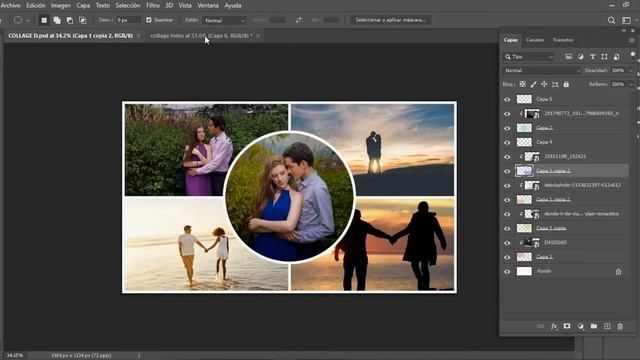640x360 pixels.
Task: Create a new layer icon
Action: tap(607, 326)
